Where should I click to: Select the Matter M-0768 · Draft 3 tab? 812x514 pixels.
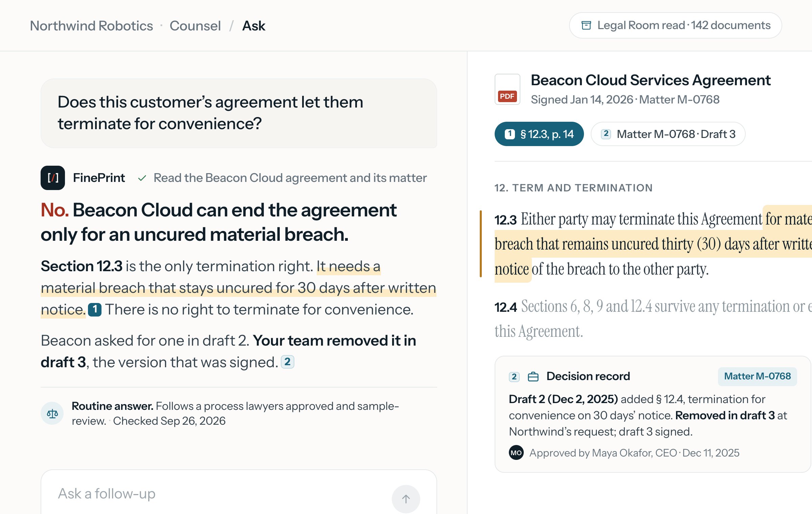point(668,134)
